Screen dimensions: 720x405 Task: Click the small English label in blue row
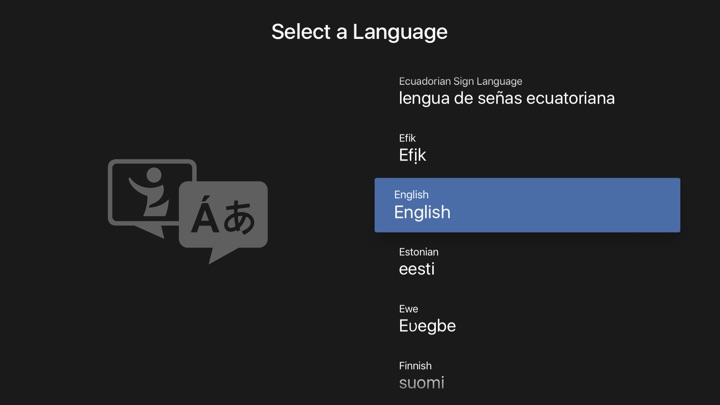[x=411, y=195]
